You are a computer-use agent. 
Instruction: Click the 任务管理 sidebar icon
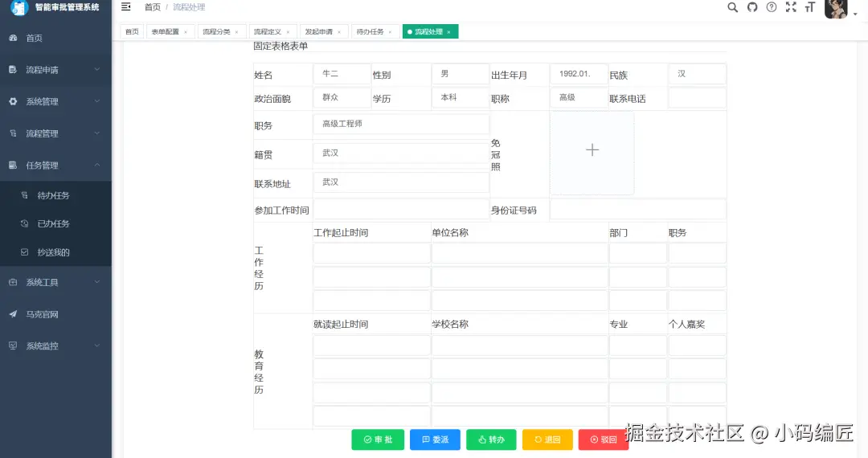pyautogui.click(x=14, y=165)
